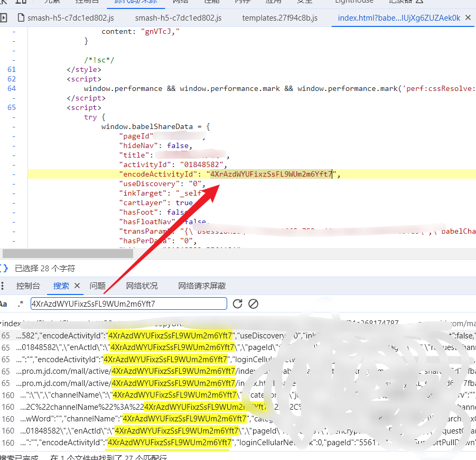This screenshot has height=460, width=476.
Task: Open the line 160 result with %22channelName%22
Action: pyautogui.click(x=238, y=407)
